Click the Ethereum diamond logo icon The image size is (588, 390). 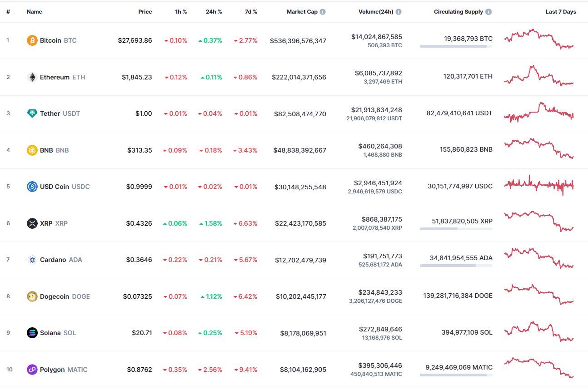pos(32,77)
